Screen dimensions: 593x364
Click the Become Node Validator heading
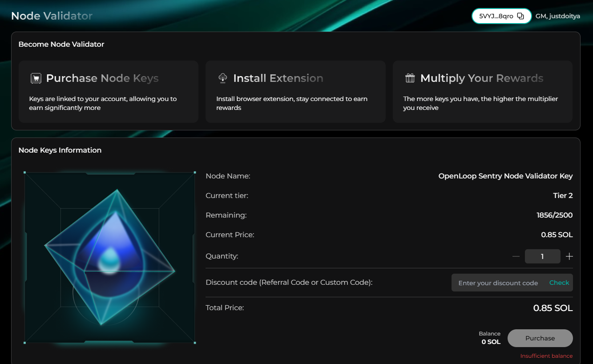[61, 44]
